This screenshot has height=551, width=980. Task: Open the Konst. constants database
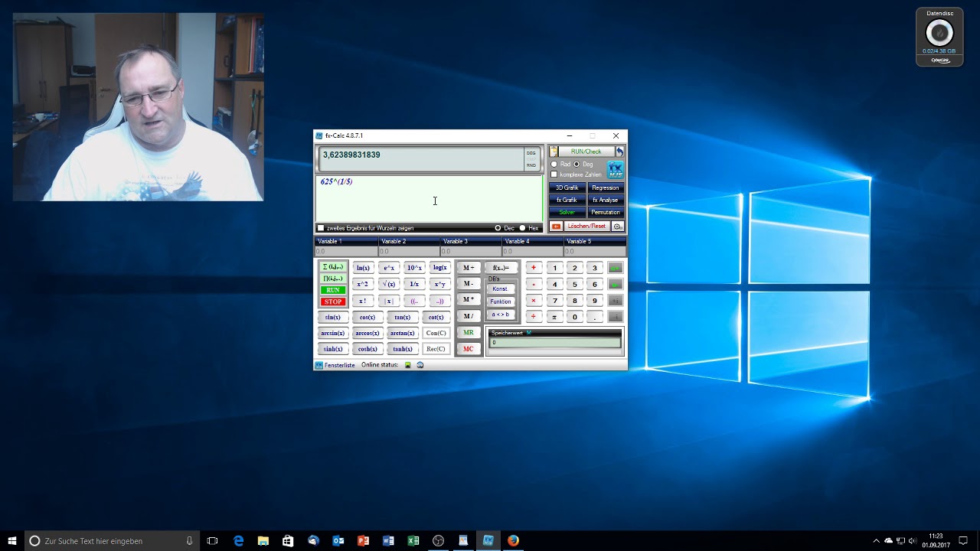[500, 289]
